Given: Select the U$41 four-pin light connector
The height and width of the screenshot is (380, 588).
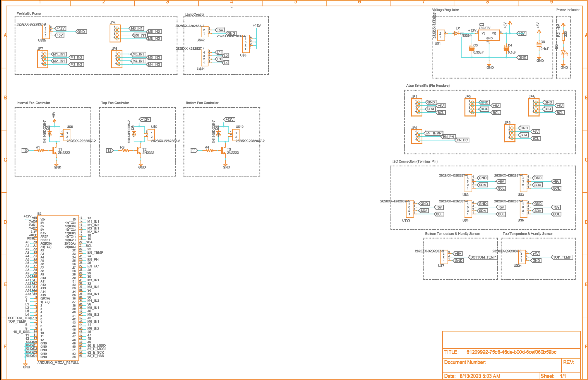Looking at the screenshot, I should click(x=205, y=57).
